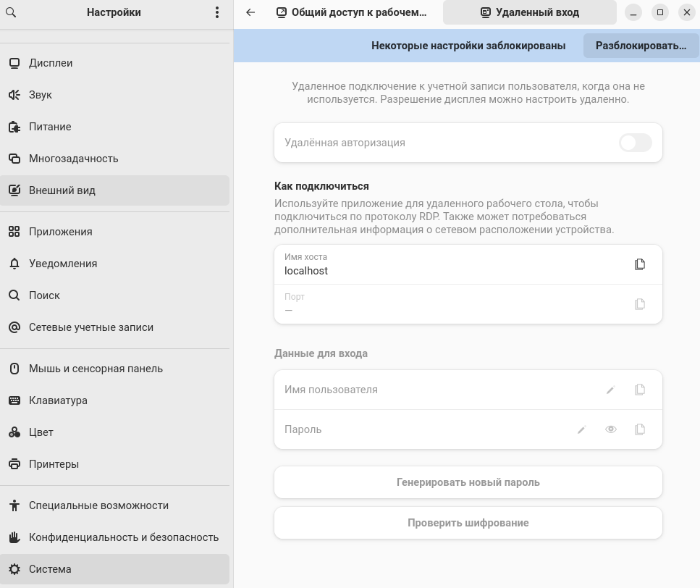The width and height of the screenshot is (700, 588).
Task: Click the copy icon for Пароль
Action: (639, 429)
